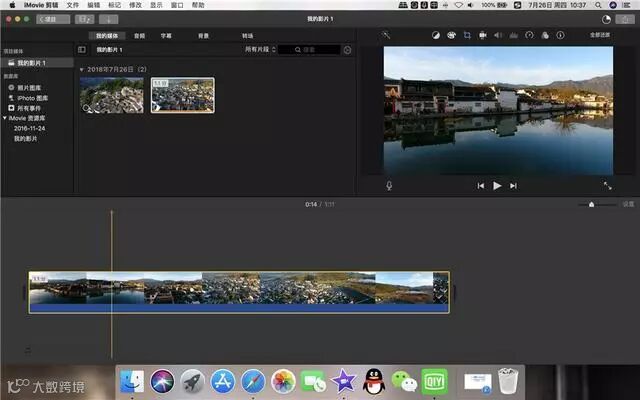Click the 全部还原 reset button
This screenshot has height=400, width=640.
pos(600,34)
